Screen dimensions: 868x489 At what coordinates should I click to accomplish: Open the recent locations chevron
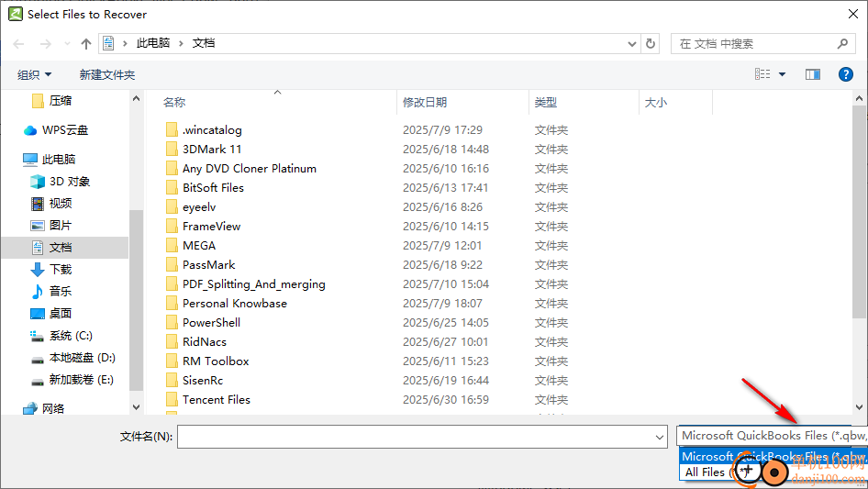(67, 44)
